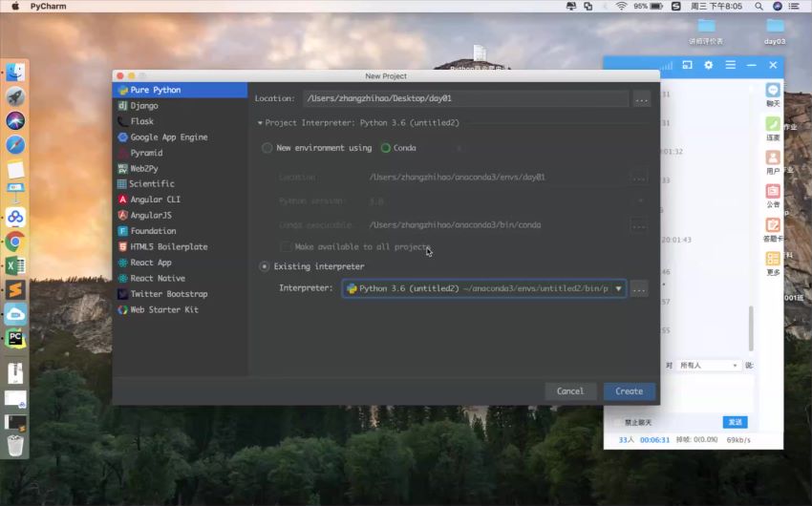Image resolution: width=812 pixels, height=506 pixels.
Task: Toggle Make available to all projects checkbox
Action: tap(286, 246)
